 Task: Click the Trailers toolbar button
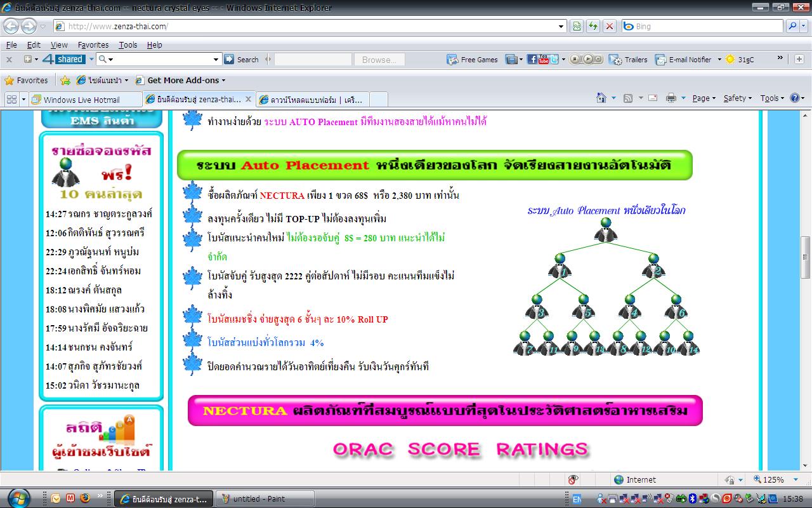coord(628,59)
